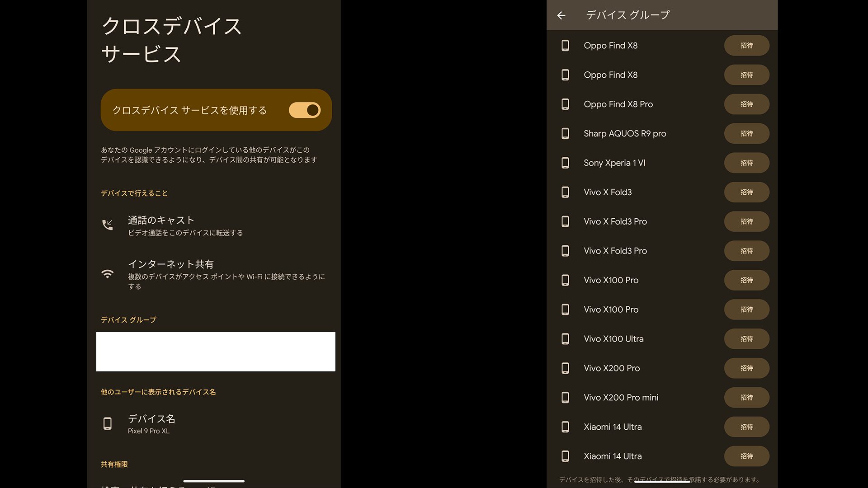This screenshot has width=868, height=488.
Task: Click the call cast phone icon
Action: point(108,225)
